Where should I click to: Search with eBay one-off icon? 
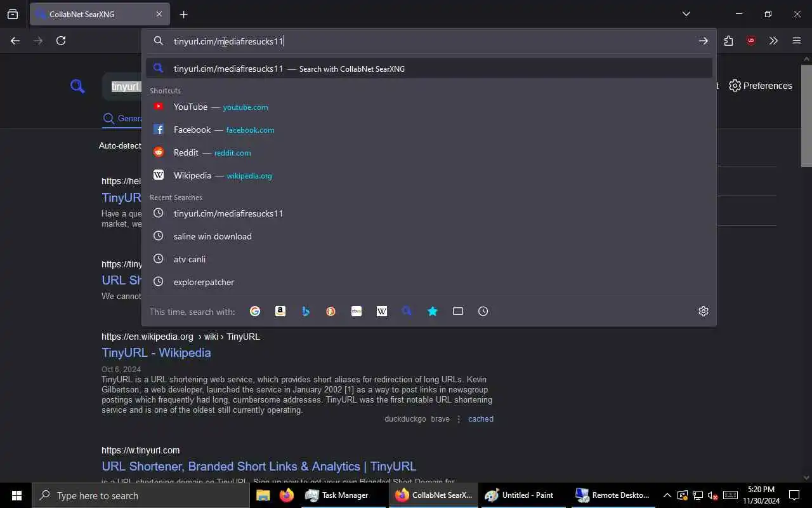tap(357, 311)
